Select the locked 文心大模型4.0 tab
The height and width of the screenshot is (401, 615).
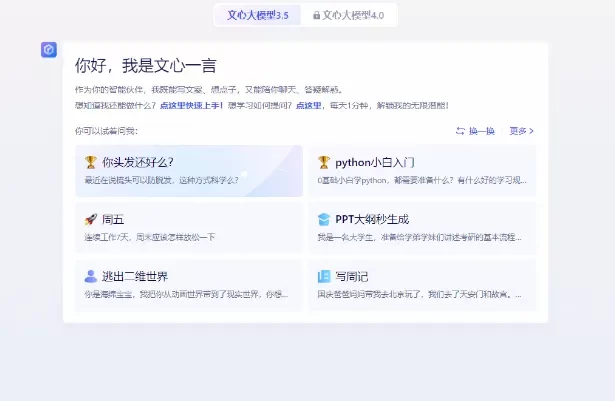coord(349,15)
